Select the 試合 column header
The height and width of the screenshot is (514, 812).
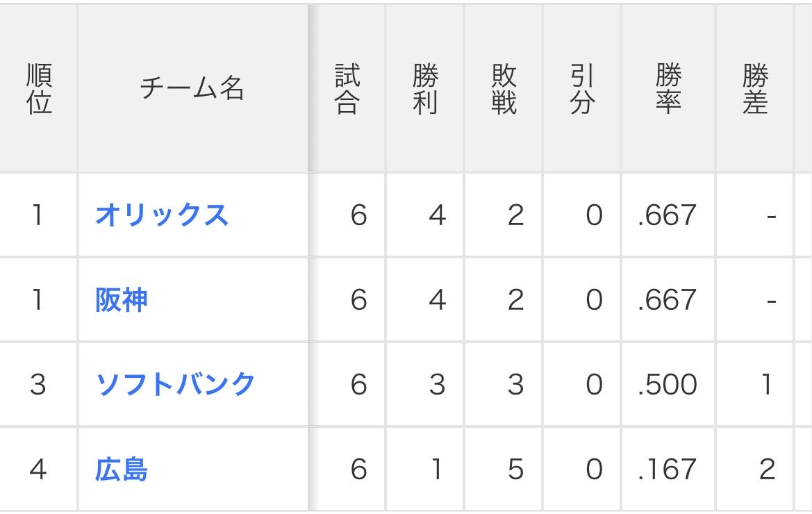coord(347,89)
